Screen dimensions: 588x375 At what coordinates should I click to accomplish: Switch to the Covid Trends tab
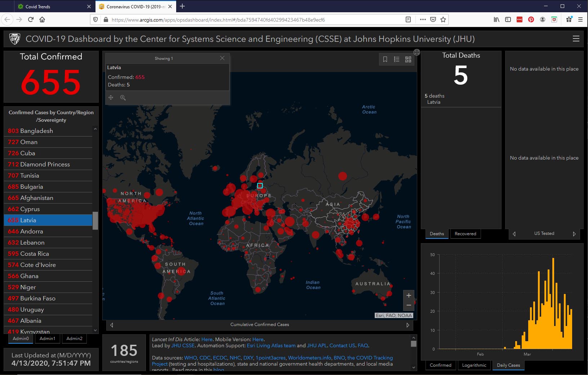click(x=54, y=6)
